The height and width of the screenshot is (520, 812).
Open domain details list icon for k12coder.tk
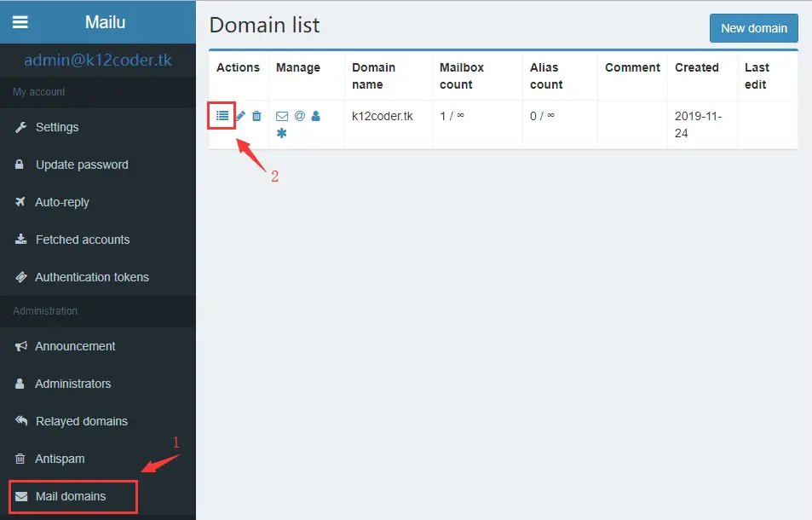pos(222,115)
